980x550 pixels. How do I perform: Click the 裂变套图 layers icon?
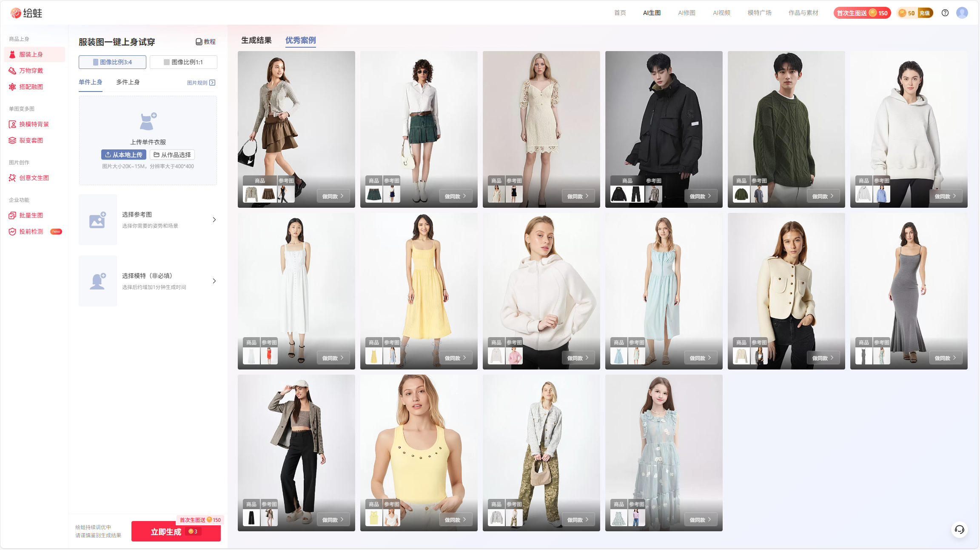pos(12,140)
